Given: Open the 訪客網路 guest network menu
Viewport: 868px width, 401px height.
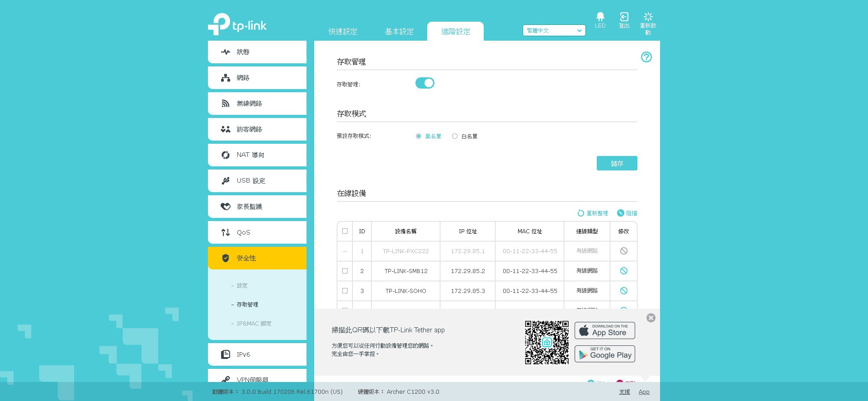Looking at the screenshot, I should click(257, 129).
